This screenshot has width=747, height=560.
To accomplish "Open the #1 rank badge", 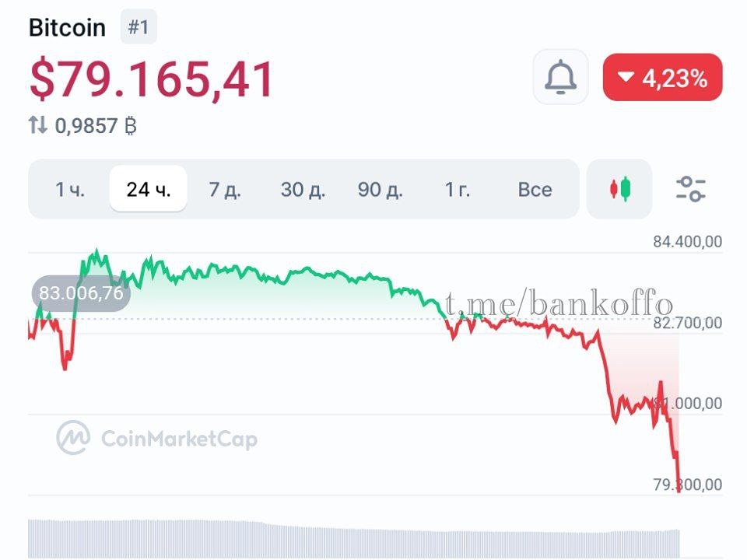I will [138, 27].
